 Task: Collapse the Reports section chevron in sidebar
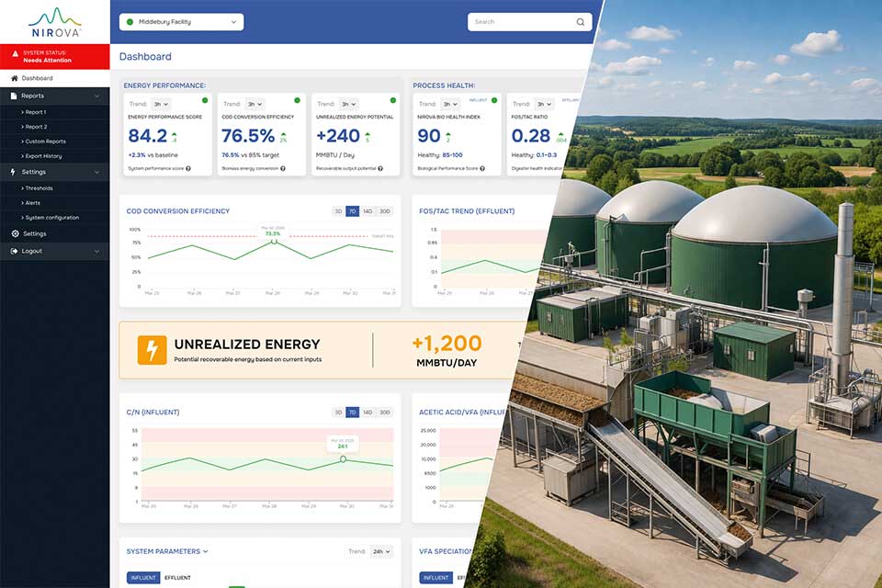[96, 96]
